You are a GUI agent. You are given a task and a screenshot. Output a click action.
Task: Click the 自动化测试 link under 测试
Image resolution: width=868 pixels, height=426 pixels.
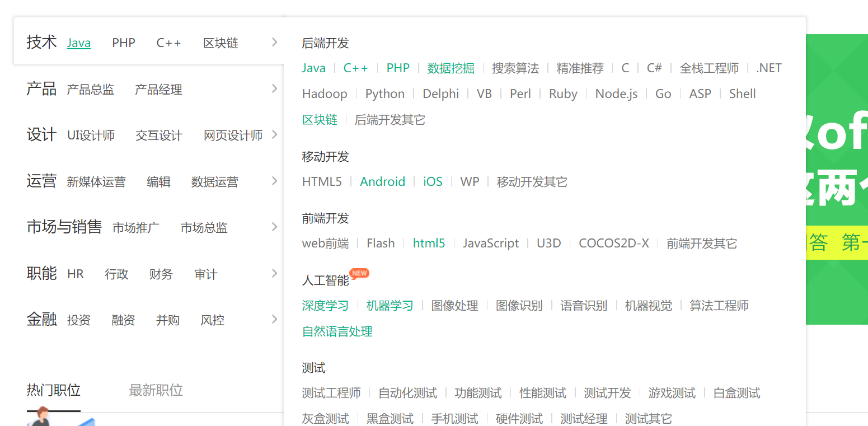click(x=407, y=393)
